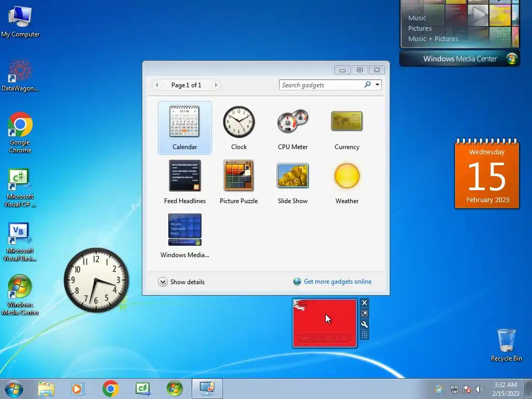Select Microsoft Visual C# desktop shortcut
This screenshot has height=399, width=532.
click(x=20, y=187)
